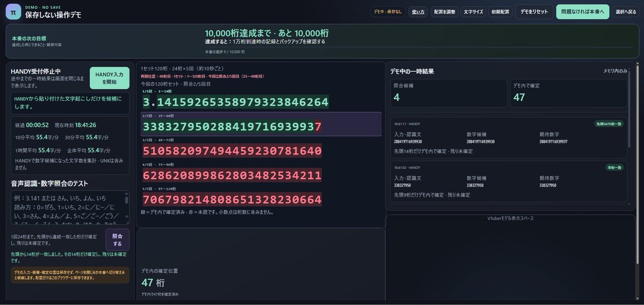Click the HANDYから貼り付けた文字起こし info box
The height and width of the screenshot is (305, 644).
click(70, 103)
